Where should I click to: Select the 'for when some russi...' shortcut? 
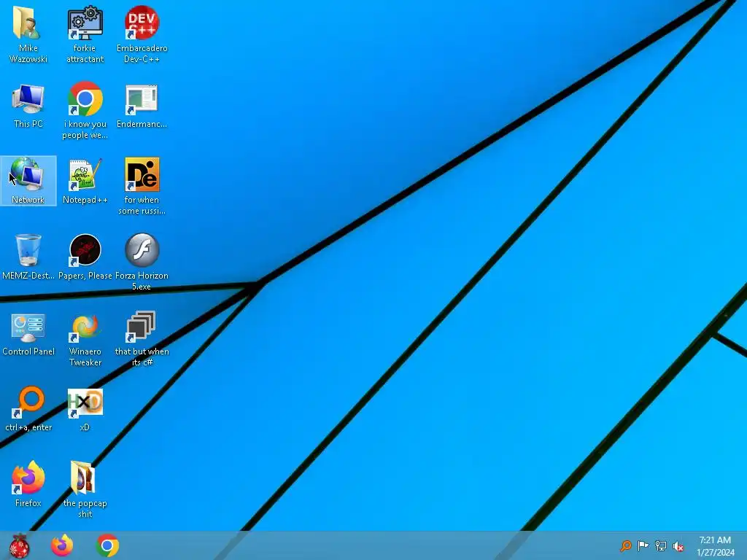coord(142,186)
